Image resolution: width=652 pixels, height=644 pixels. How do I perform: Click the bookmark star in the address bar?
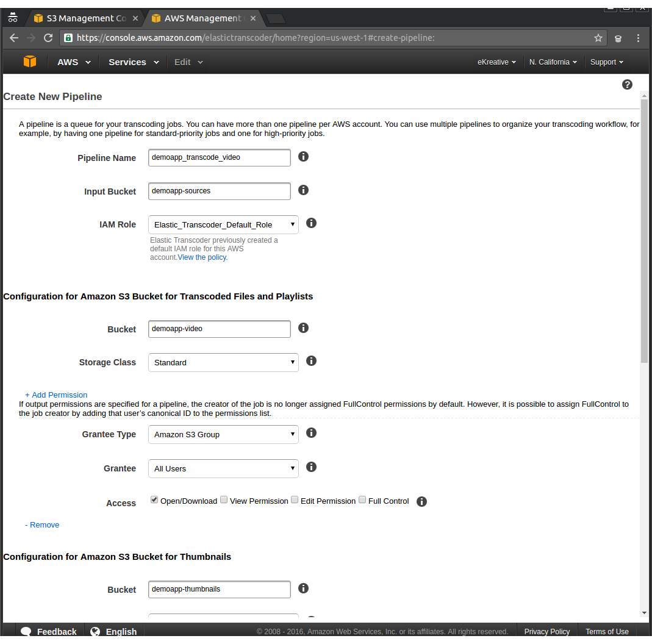tap(598, 38)
